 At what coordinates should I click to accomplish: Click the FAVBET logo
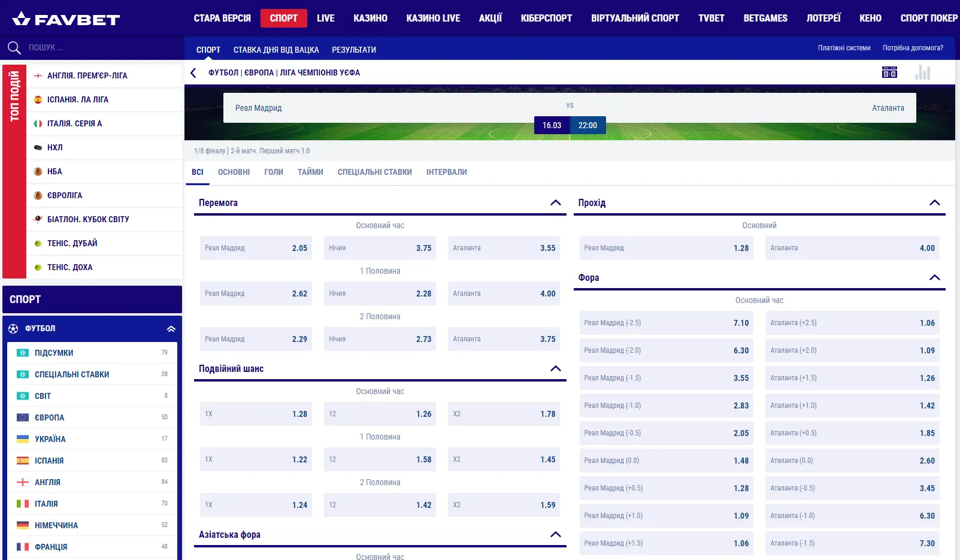pos(66,19)
